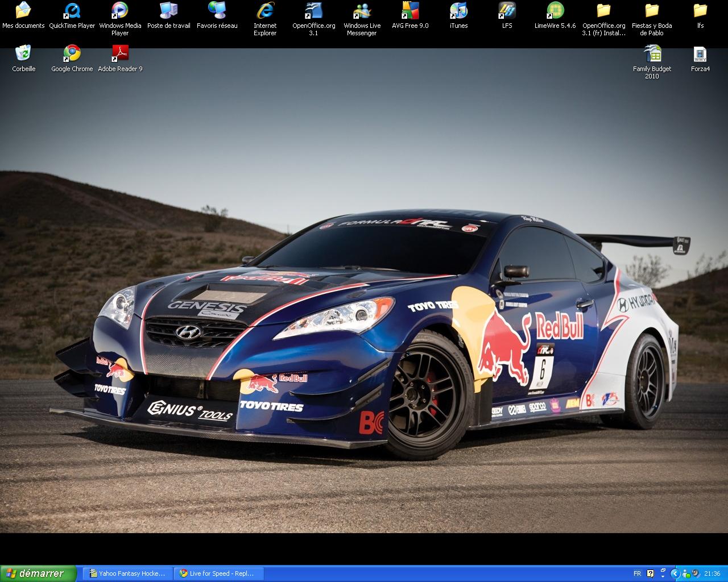
Task: Click the language bar help question icon
Action: pyautogui.click(x=650, y=573)
